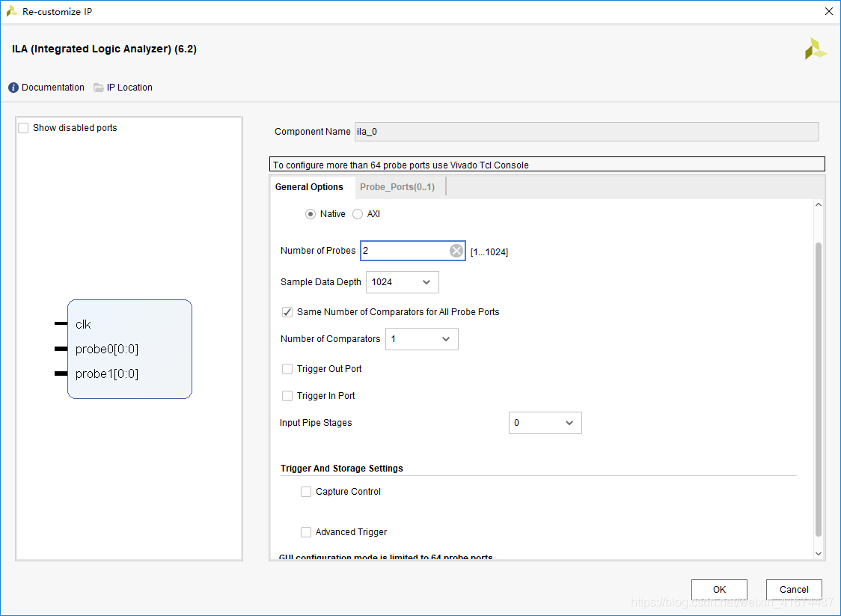Click the scrollbar down arrow in options panel
Viewport: 841px width, 616px height.
pyautogui.click(x=819, y=553)
